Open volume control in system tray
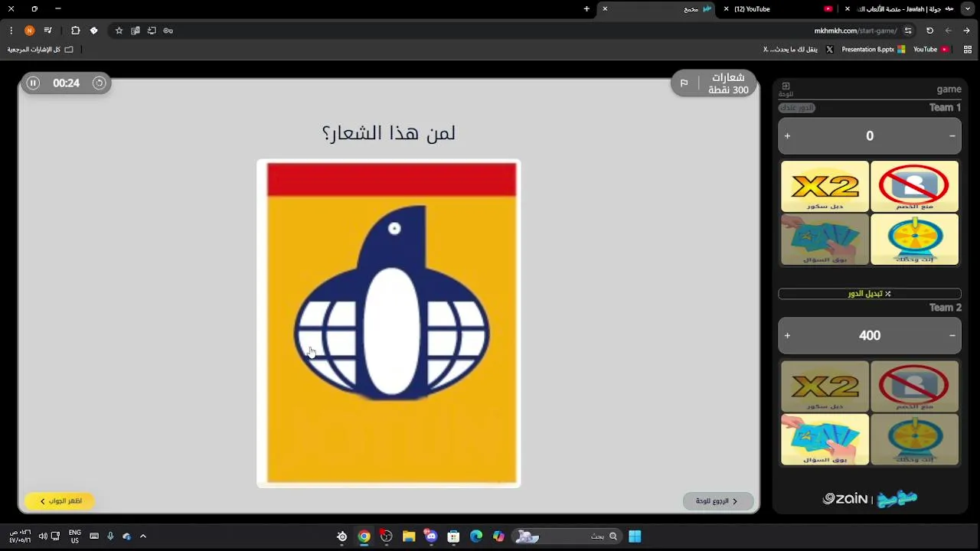Viewport: 980px width, 551px height. coord(43,536)
